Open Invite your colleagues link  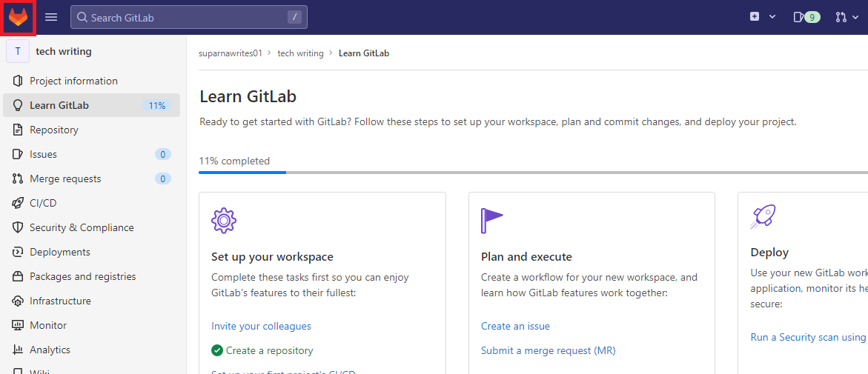click(261, 326)
